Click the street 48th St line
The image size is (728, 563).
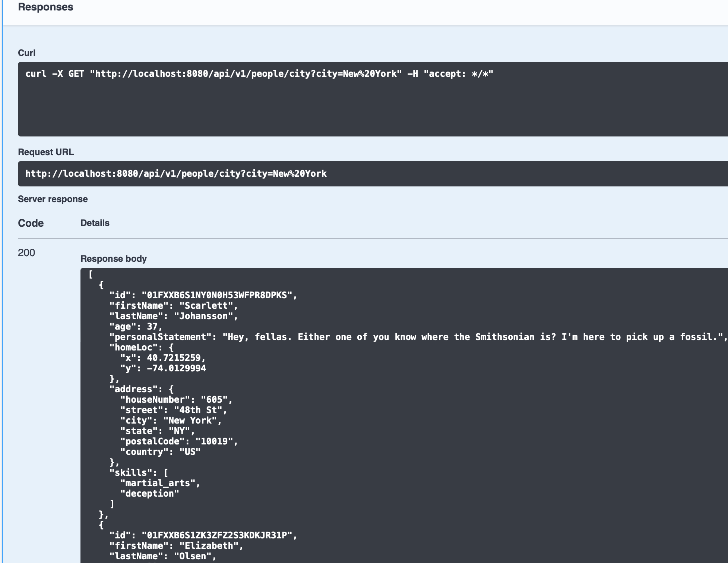pos(173,410)
